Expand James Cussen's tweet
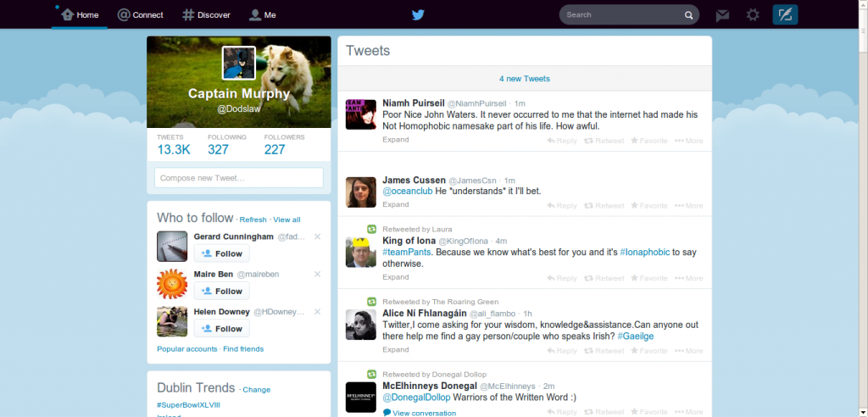The image size is (868, 417). pyautogui.click(x=396, y=204)
